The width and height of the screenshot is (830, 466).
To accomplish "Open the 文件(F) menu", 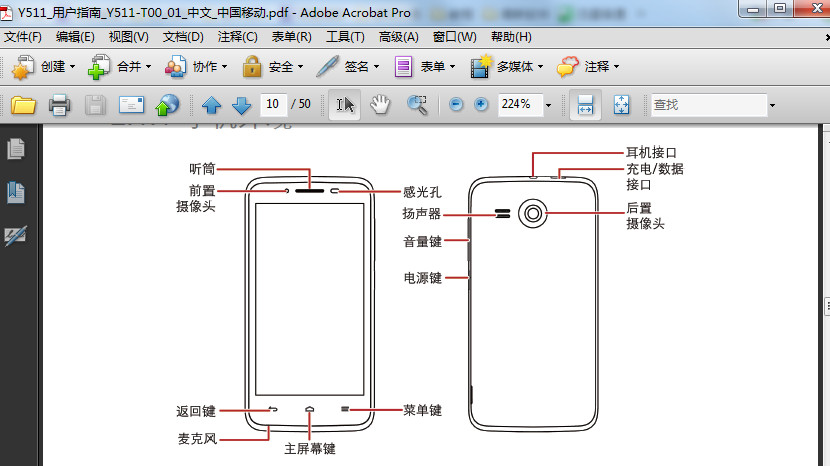I will [x=23, y=37].
